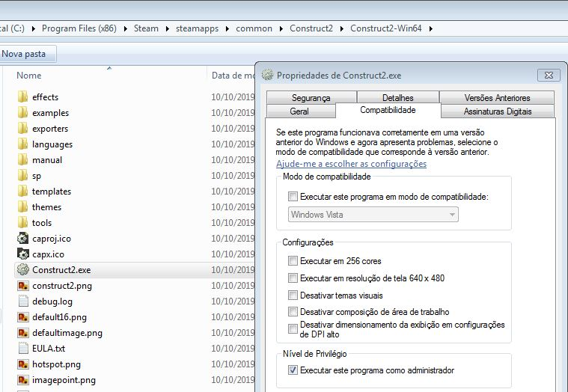Click 'Ajude-me a escolher as configurações' link
This screenshot has height=392, width=568.
coord(351,164)
